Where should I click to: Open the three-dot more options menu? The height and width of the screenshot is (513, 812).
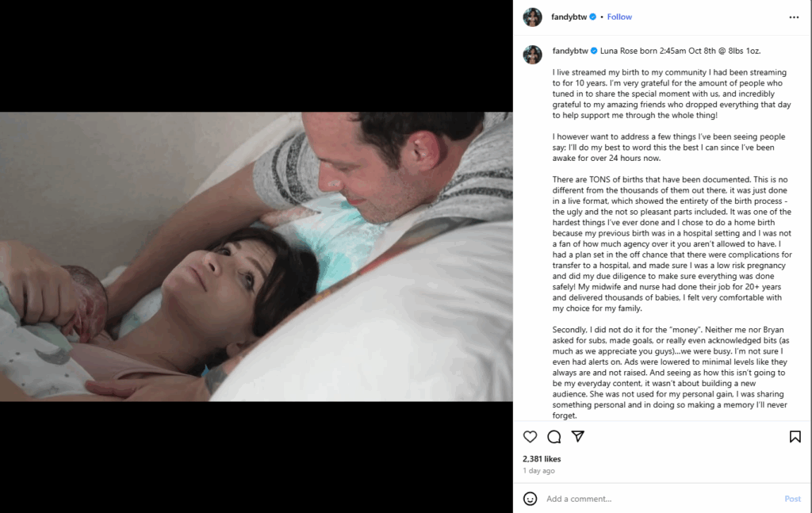pyautogui.click(x=794, y=17)
